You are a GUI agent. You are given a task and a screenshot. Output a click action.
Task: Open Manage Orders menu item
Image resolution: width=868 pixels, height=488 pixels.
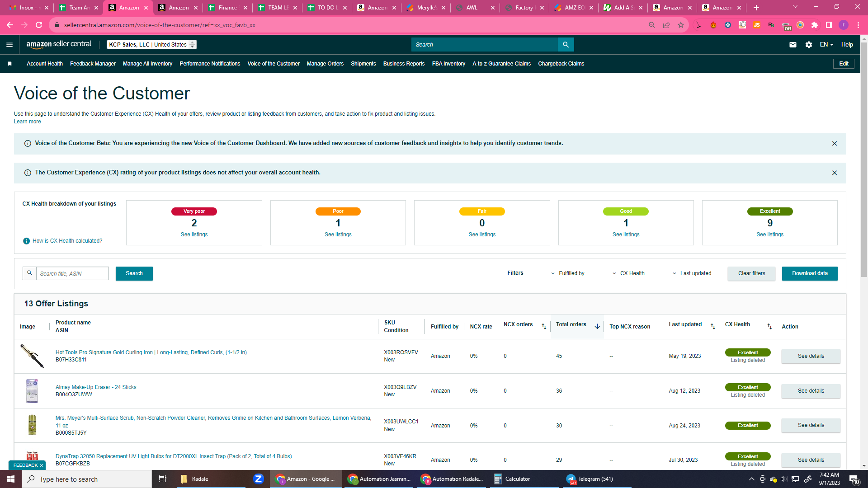pyautogui.click(x=325, y=64)
